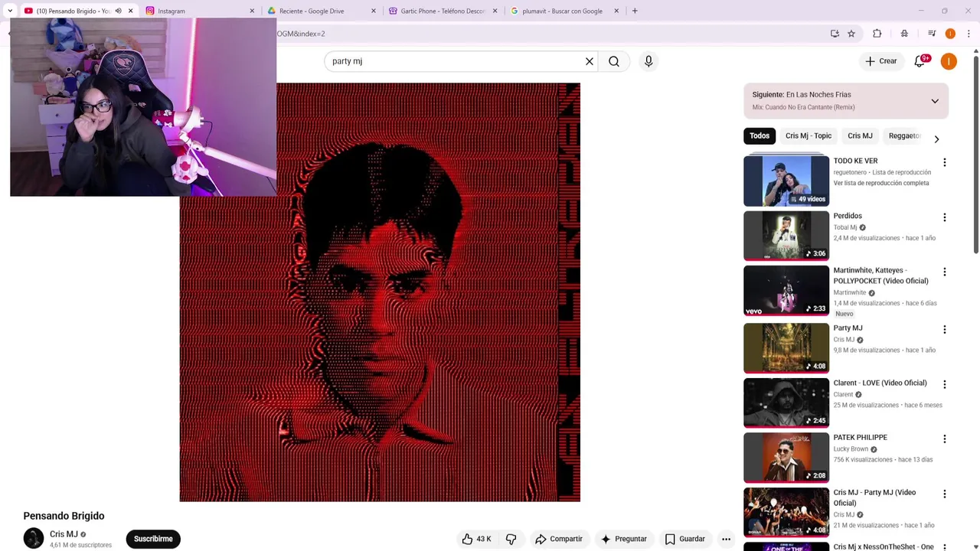Click the Pensando Brigido video title

(64, 516)
